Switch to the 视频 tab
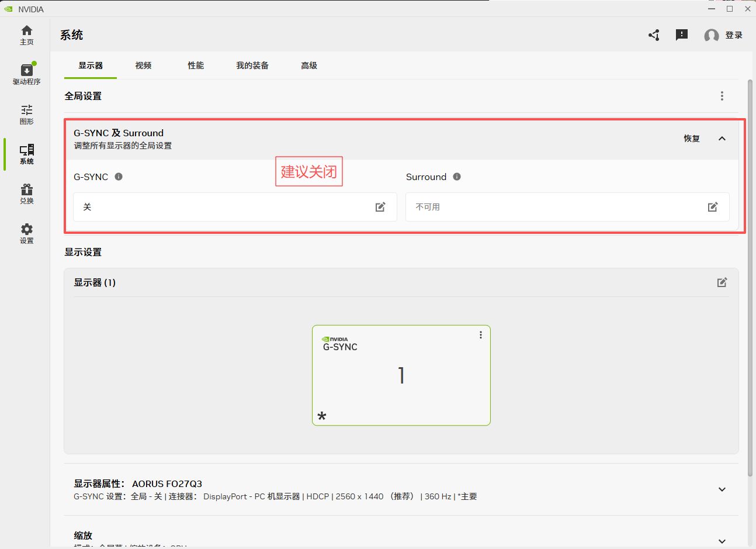The width and height of the screenshot is (756, 549). coord(143,65)
